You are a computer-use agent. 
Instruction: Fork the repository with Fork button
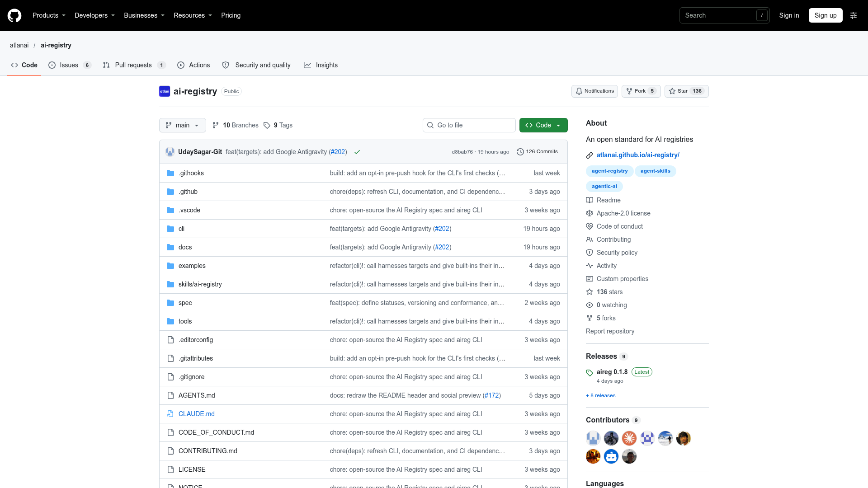641,91
